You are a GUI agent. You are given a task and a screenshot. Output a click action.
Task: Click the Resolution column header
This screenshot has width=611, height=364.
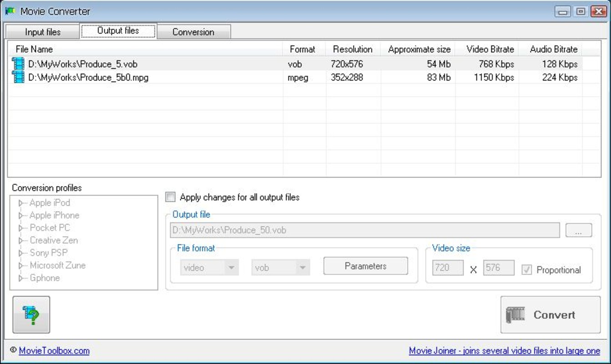[x=353, y=49]
